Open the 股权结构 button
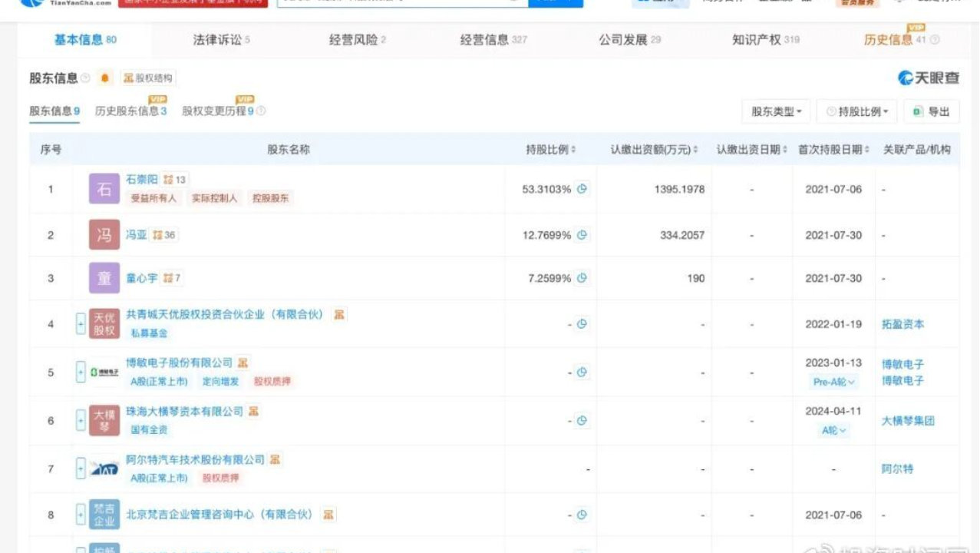 148,78
